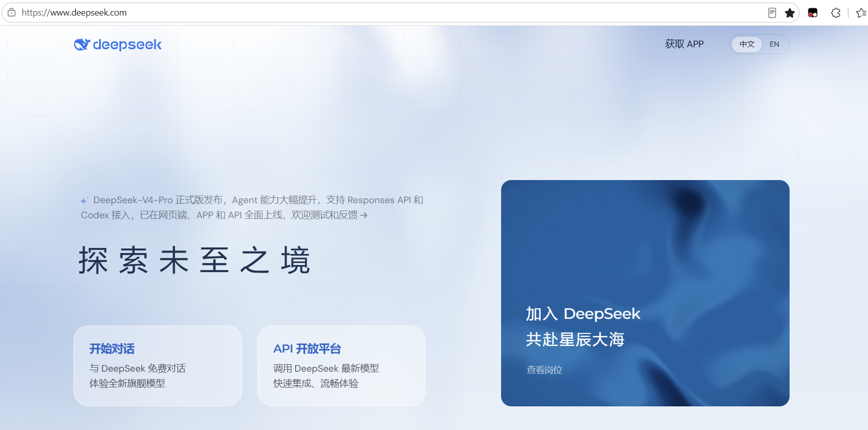Switch the site language to 中文

747,44
